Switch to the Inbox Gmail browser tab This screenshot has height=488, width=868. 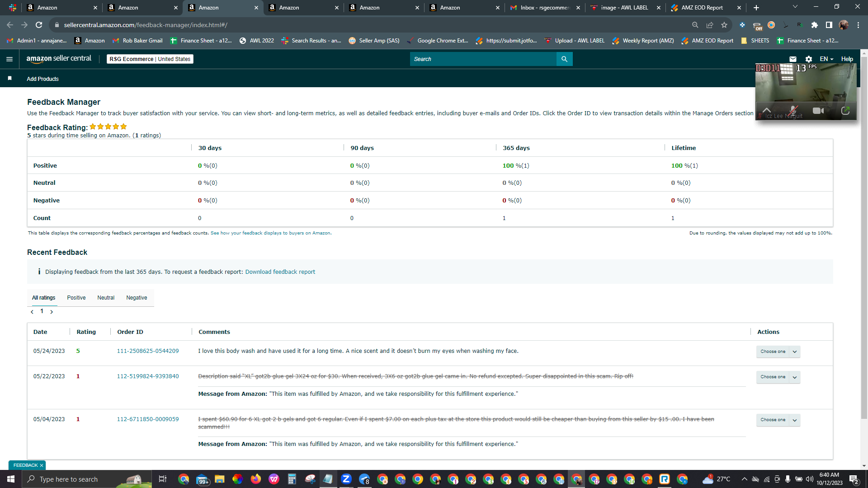click(544, 8)
